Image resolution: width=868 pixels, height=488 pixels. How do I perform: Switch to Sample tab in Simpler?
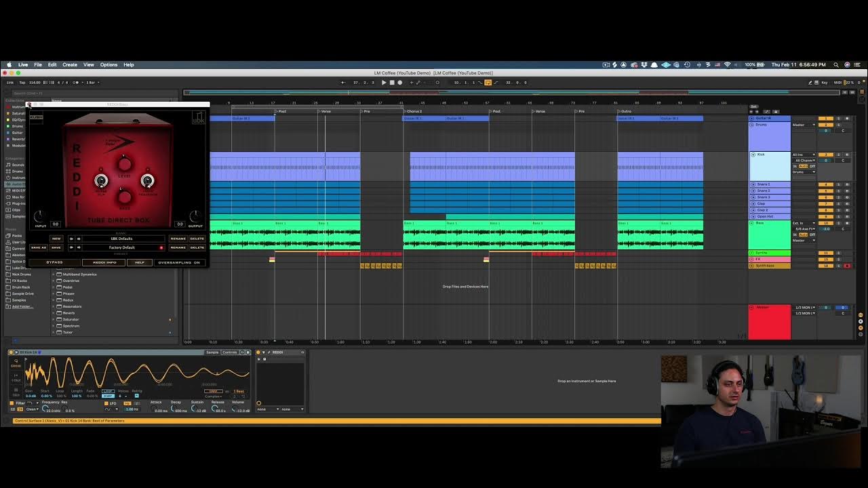(x=212, y=352)
